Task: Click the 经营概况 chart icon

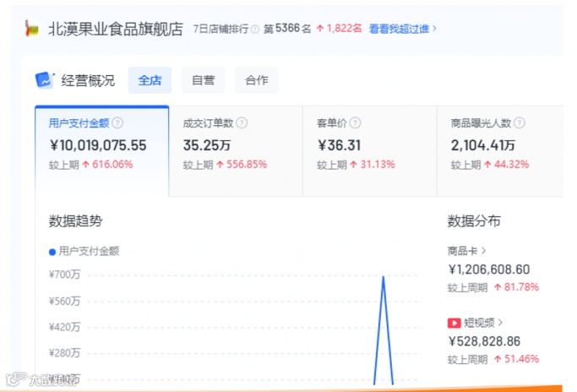Action: click(45, 80)
